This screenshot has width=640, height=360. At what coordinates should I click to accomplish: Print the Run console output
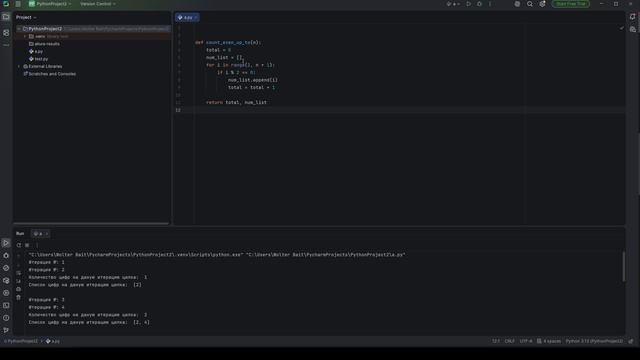click(x=18, y=289)
